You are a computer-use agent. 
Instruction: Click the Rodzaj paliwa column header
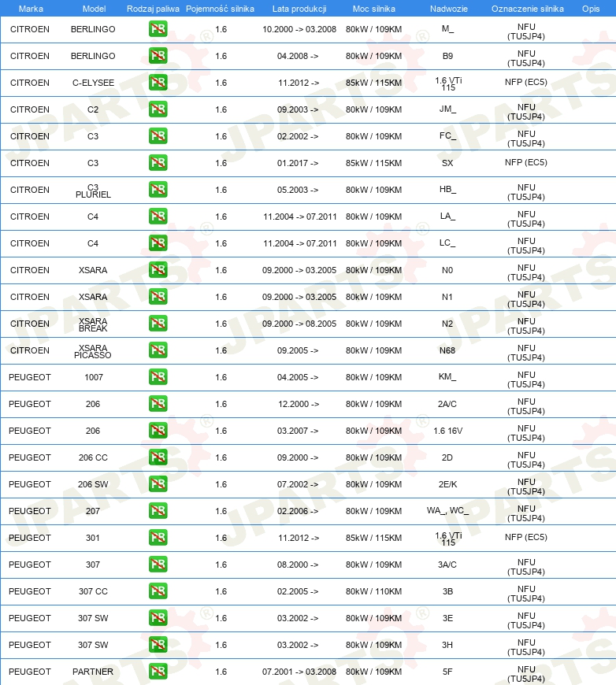(153, 9)
